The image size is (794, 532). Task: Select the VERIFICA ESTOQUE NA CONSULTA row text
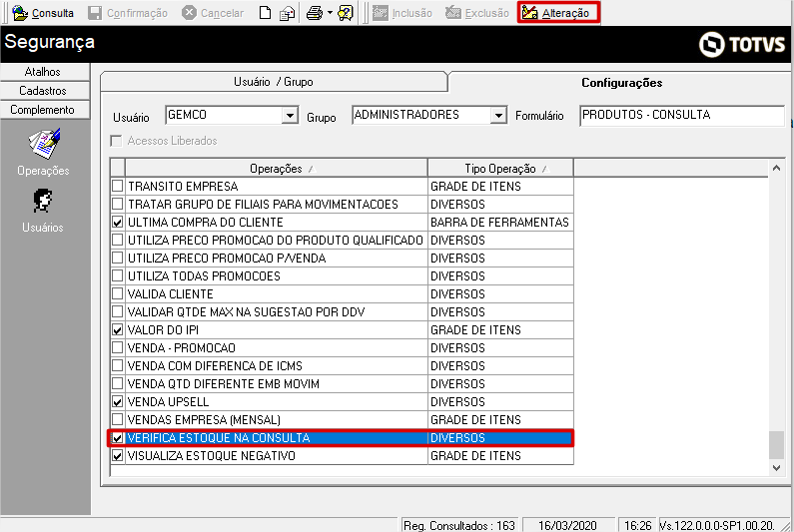(219, 438)
